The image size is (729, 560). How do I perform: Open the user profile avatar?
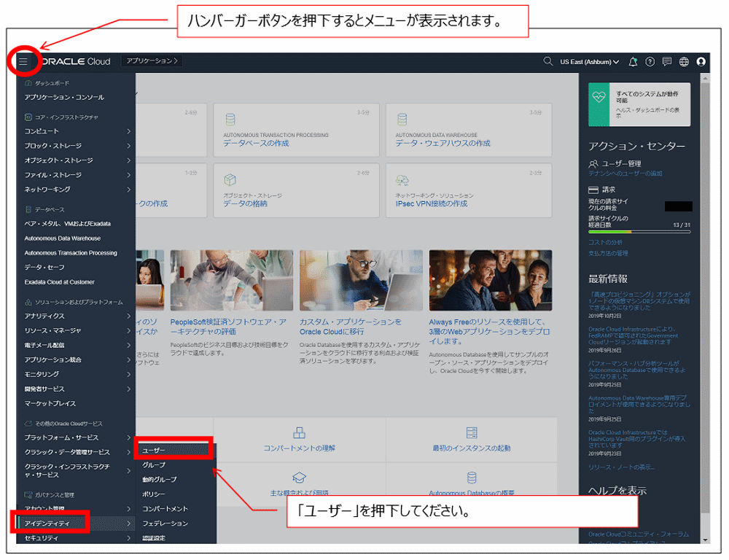coord(701,62)
